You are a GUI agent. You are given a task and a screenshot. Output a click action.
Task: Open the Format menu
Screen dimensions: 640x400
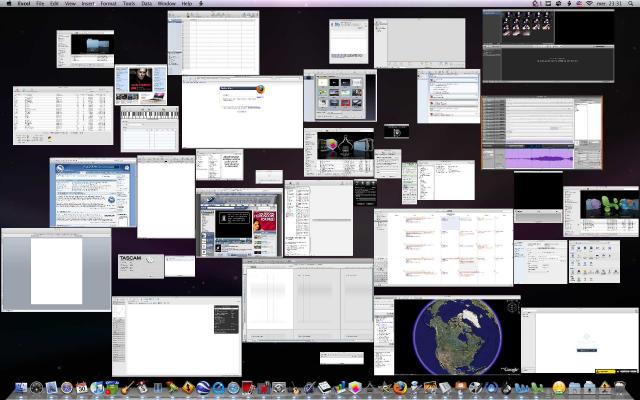[108, 3]
